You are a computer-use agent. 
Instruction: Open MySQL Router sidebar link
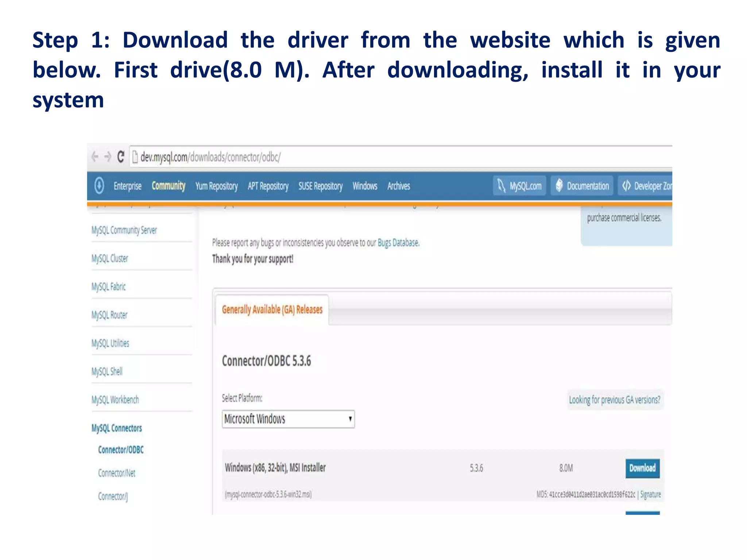pos(109,315)
